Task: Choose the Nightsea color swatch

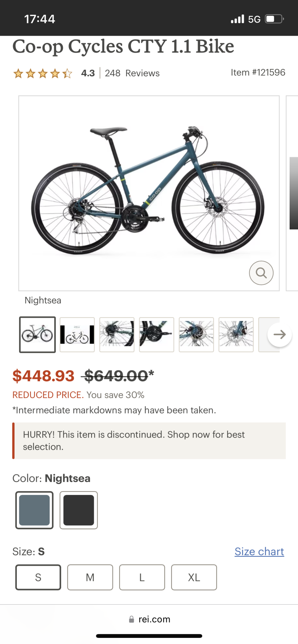Action: click(34, 510)
